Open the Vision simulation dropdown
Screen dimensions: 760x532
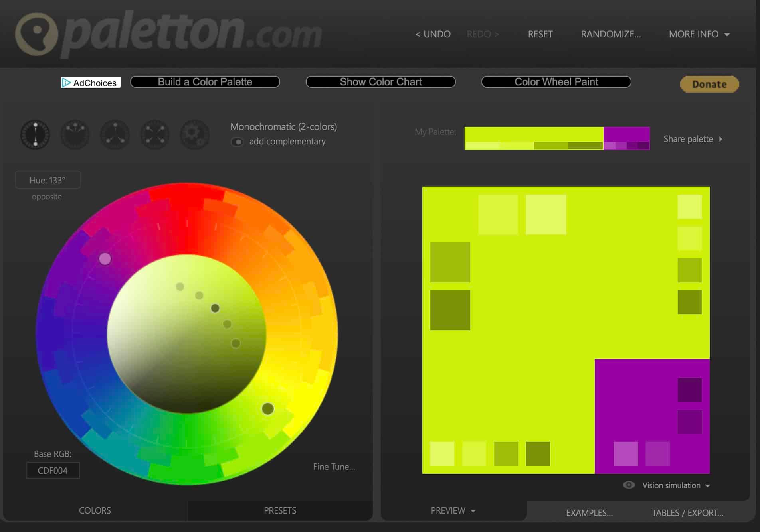pos(707,485)
